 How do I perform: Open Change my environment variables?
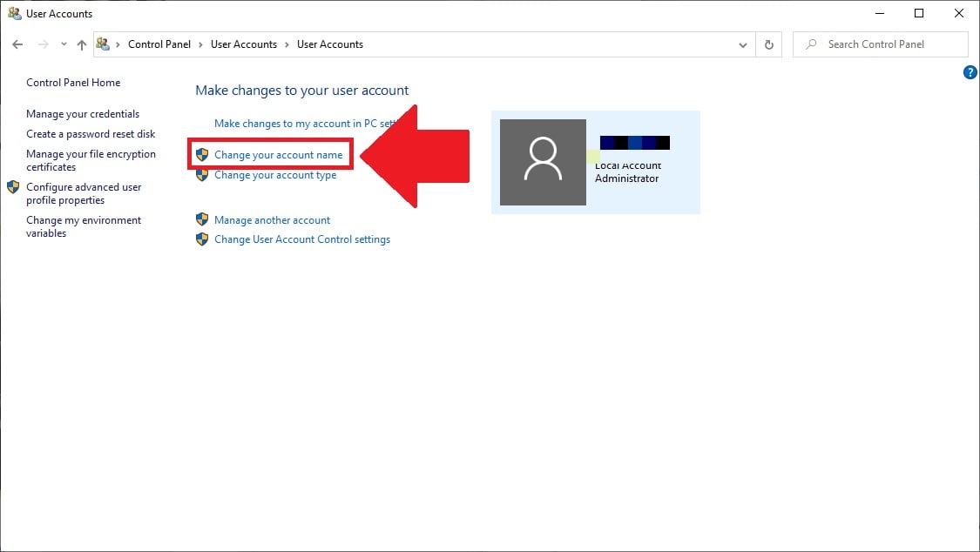pos(84,226)
